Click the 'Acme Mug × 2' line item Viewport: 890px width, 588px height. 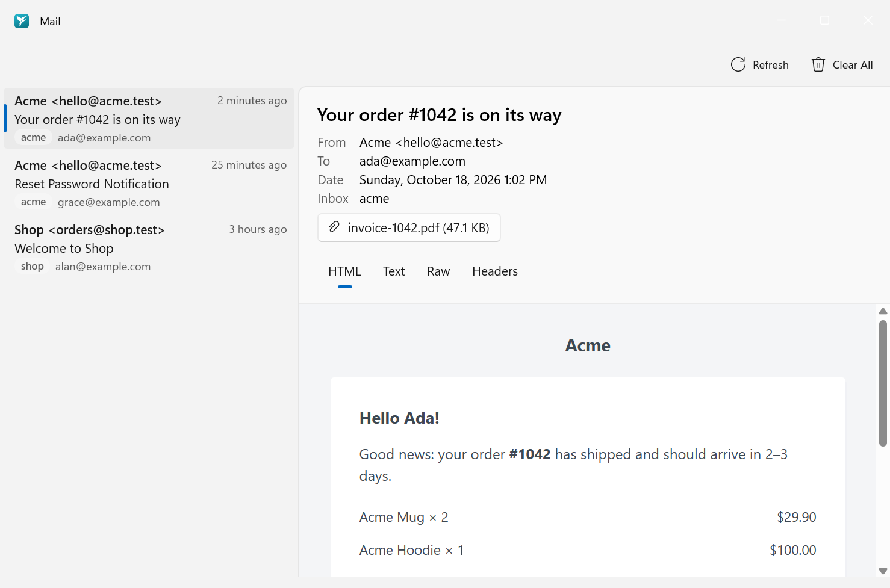[404, 517]
